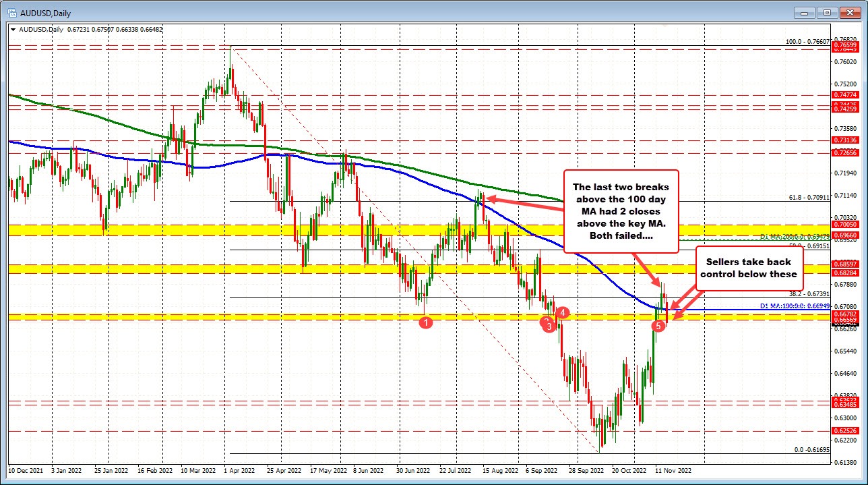
Task: Click the D1 MA:100:0:0: 0.66949 label
Action: 796,306
